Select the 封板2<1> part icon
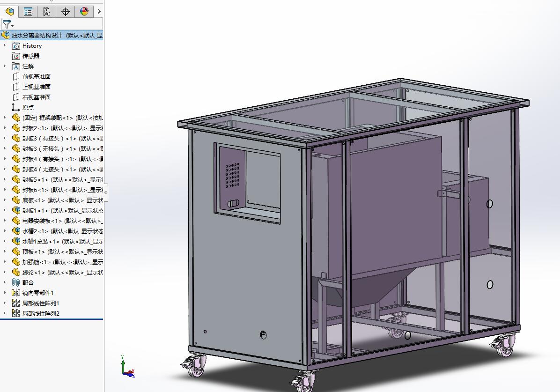 point(16,128)
